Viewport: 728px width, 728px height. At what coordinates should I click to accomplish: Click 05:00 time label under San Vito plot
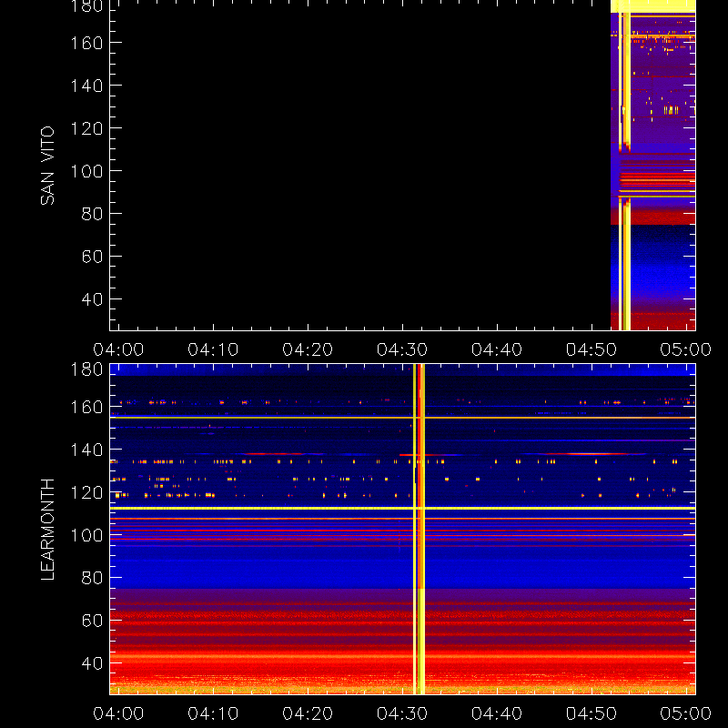686,349
